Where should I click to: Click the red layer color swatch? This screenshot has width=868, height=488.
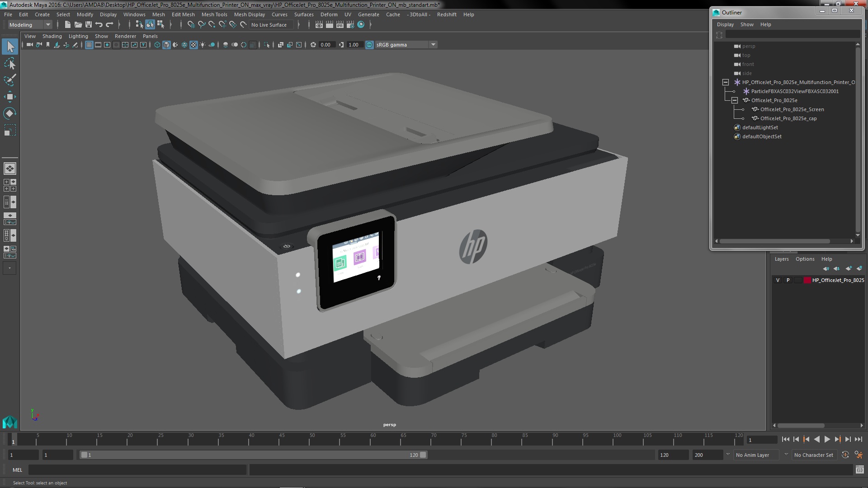(807, 280)
